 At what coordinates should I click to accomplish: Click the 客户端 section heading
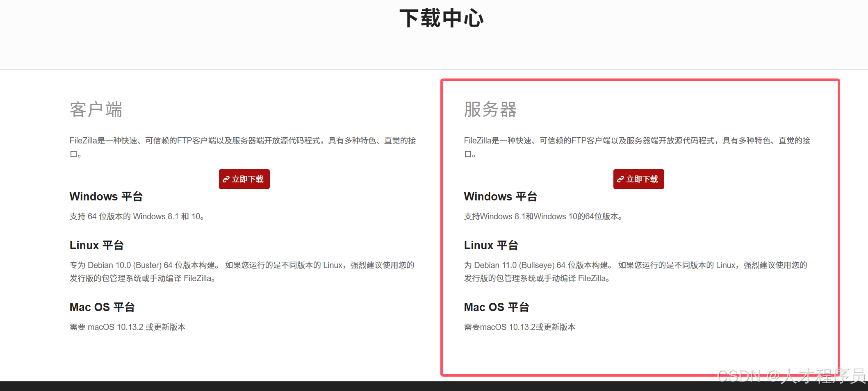pos(96,110)
